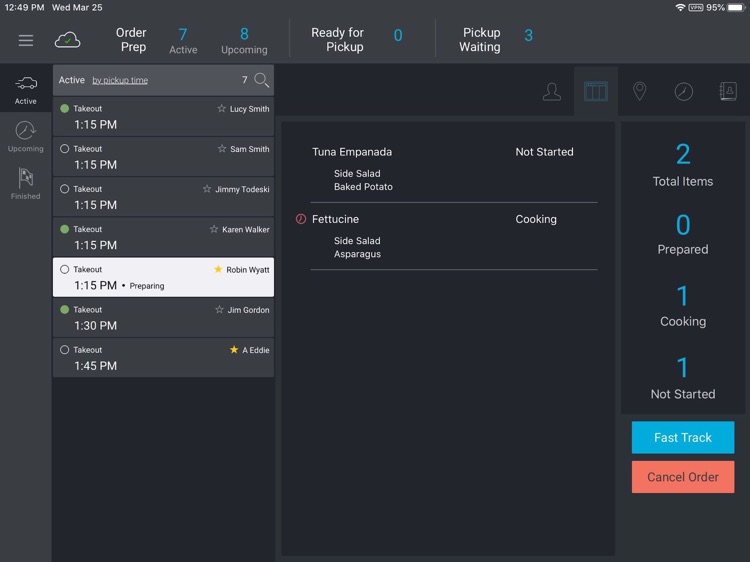Tap status circle on Robin Wyatt order

click(65, 269)
